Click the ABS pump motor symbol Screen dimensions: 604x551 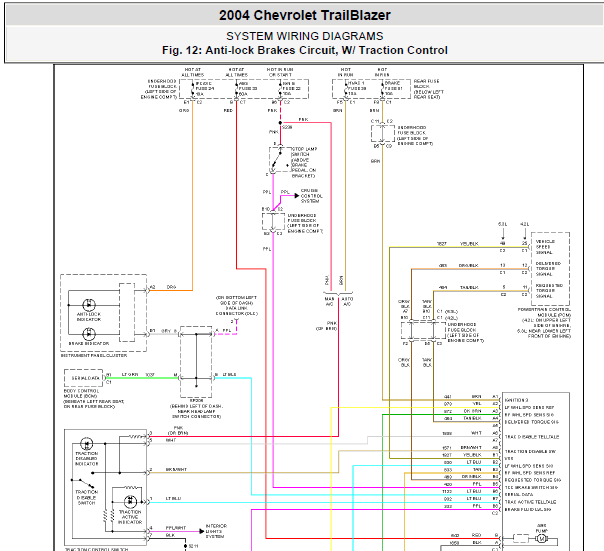542,539
